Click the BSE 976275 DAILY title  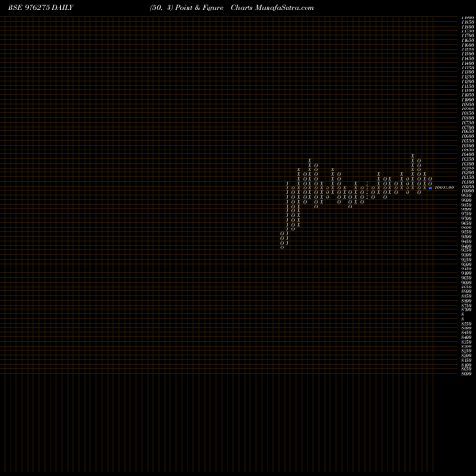point(41,8)
